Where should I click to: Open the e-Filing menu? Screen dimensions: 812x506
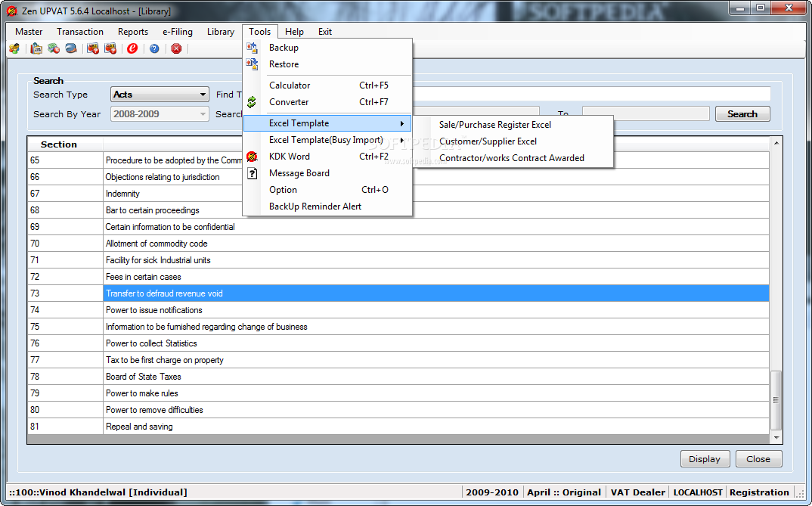click(x=178, y=32)
